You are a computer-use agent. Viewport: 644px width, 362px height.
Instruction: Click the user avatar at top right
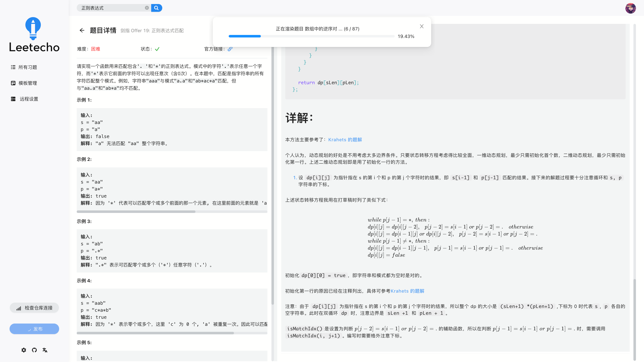(630, 8)
